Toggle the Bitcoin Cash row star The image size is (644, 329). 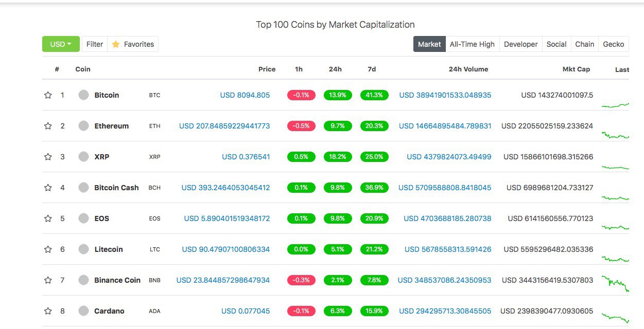[48, 188]
